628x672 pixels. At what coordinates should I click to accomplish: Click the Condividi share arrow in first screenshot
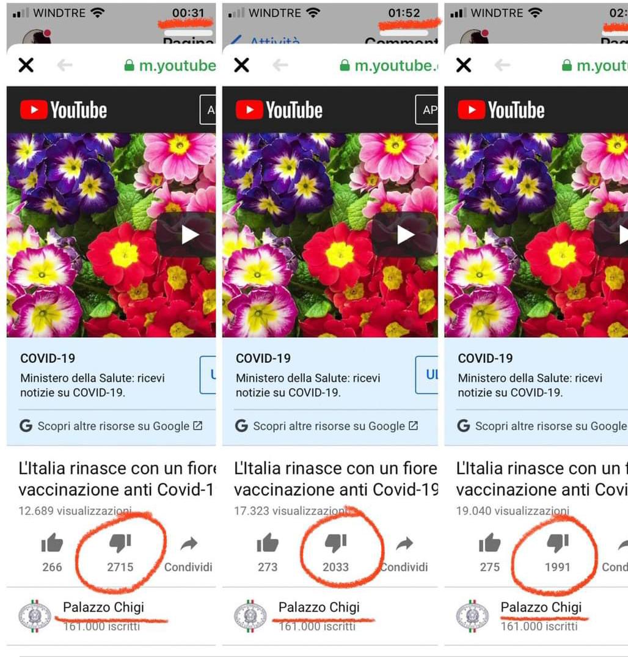pos(189,544)
